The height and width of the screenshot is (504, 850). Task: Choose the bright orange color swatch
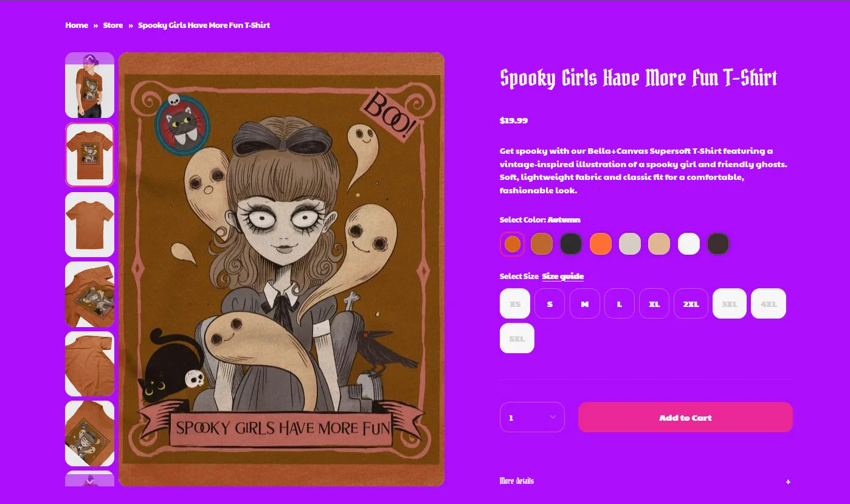601,244
